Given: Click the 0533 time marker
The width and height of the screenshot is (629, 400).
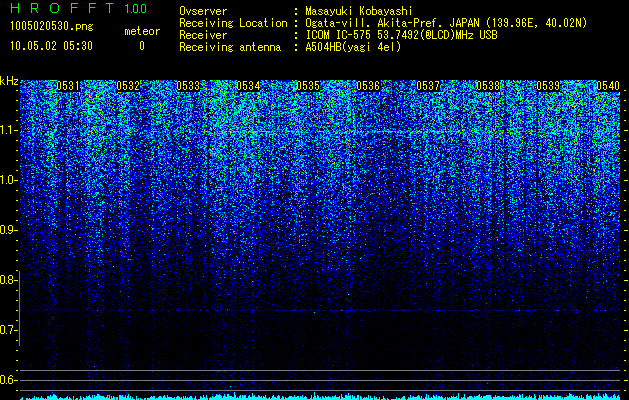Looking at the screenshot, I should [x=188, y=86].
